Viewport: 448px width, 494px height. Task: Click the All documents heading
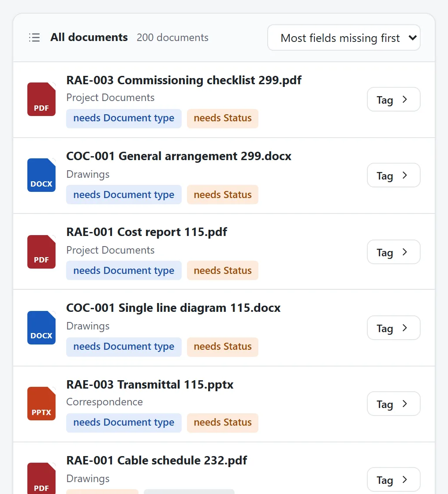89,37
